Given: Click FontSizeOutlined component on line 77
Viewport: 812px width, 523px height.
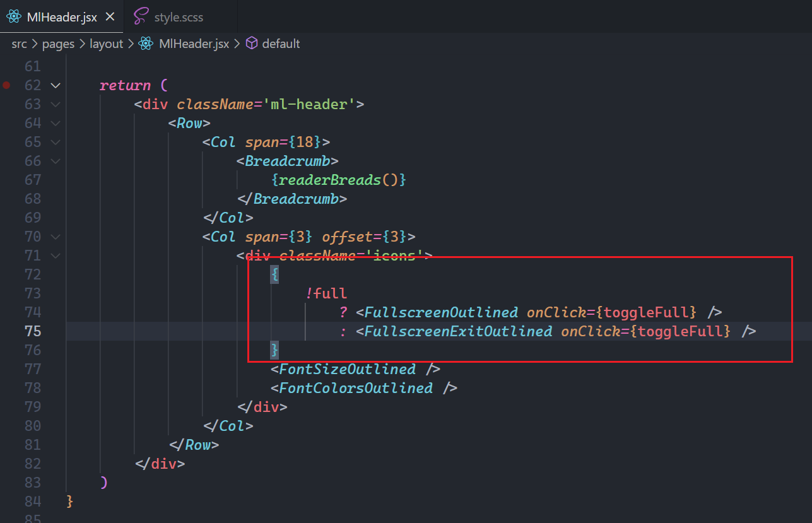Looking at the screenshot, I should [x=348, y=369].
